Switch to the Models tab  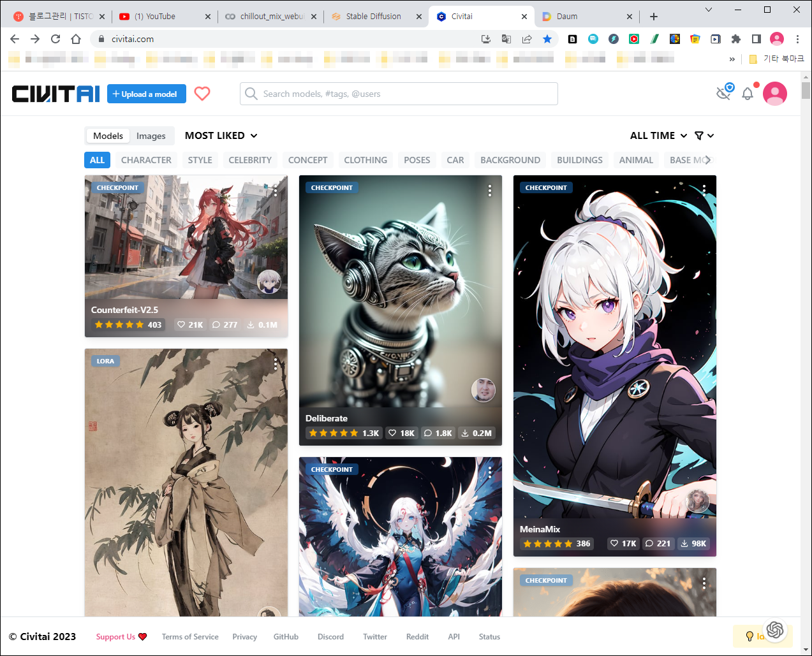108,136
